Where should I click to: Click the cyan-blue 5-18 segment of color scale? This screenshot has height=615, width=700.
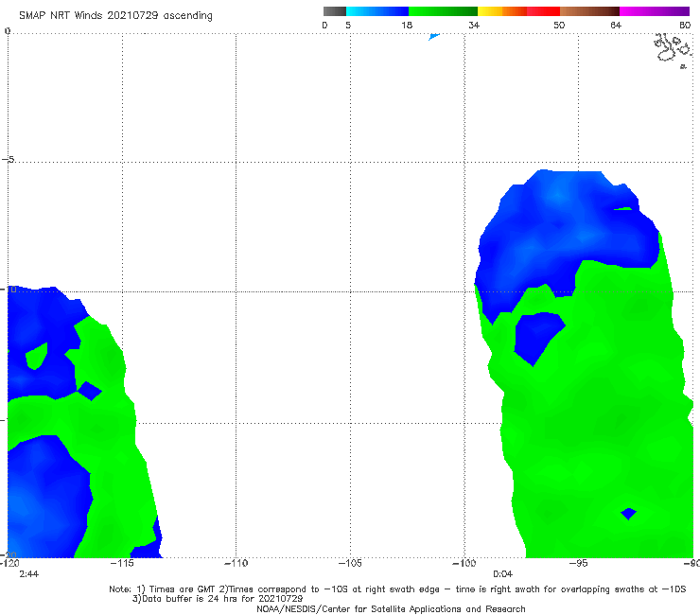coord(377,11)
